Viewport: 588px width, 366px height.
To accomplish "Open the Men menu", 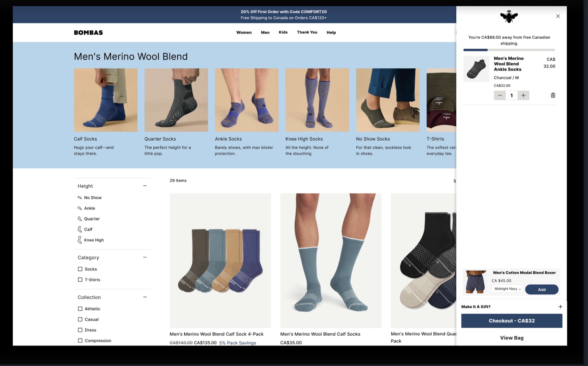I will 265,32.
